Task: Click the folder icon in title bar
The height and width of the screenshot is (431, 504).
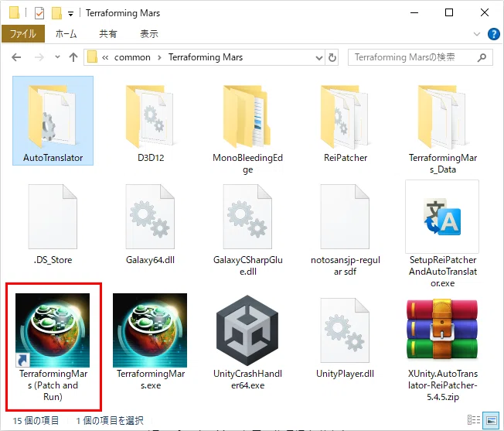Action: click(14, 13)
